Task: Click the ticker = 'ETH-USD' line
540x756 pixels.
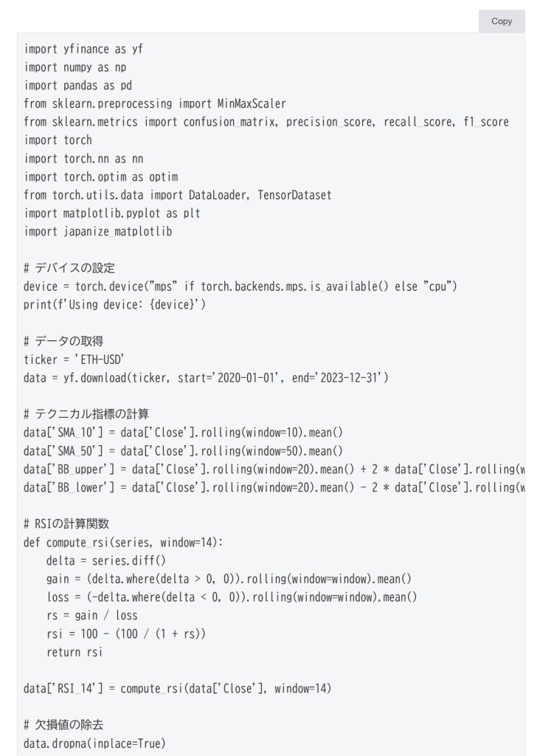Action: pos(74,360)
